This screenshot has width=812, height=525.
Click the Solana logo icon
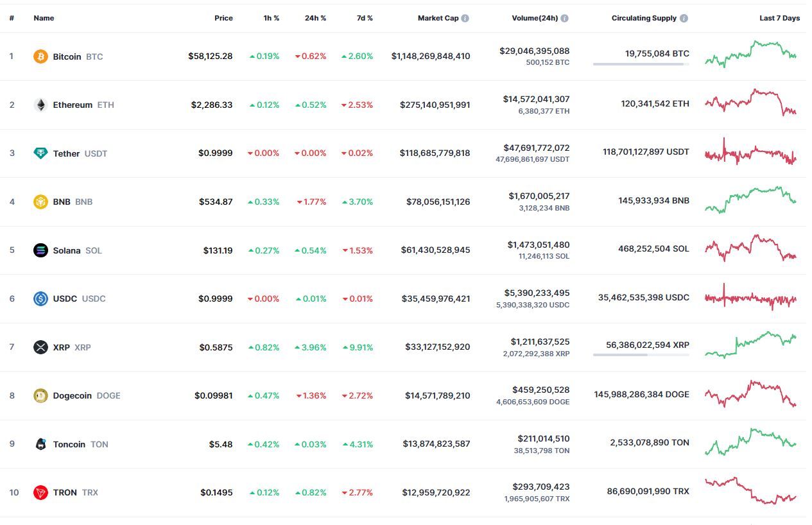click(40, 250)
